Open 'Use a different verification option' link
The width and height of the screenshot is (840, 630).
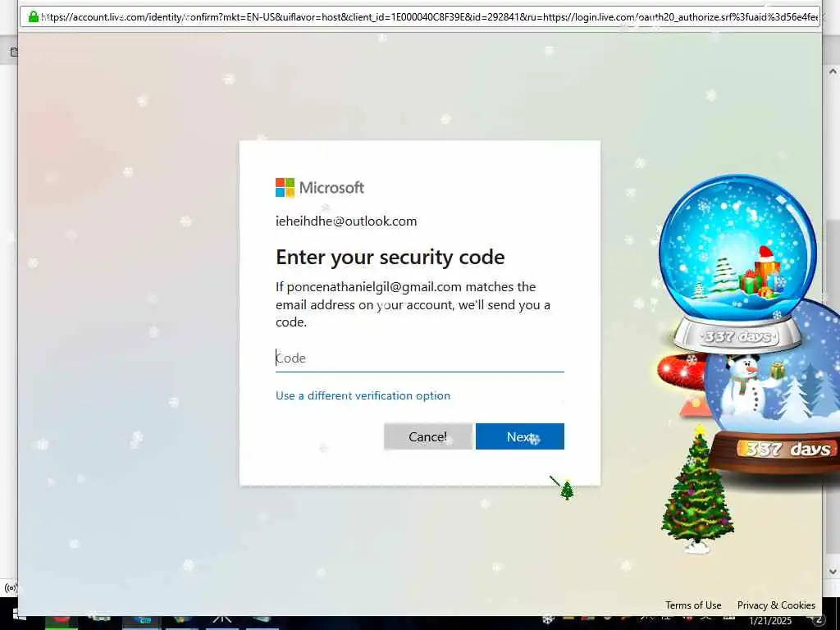pyautogui.click(x=363, y=395)
